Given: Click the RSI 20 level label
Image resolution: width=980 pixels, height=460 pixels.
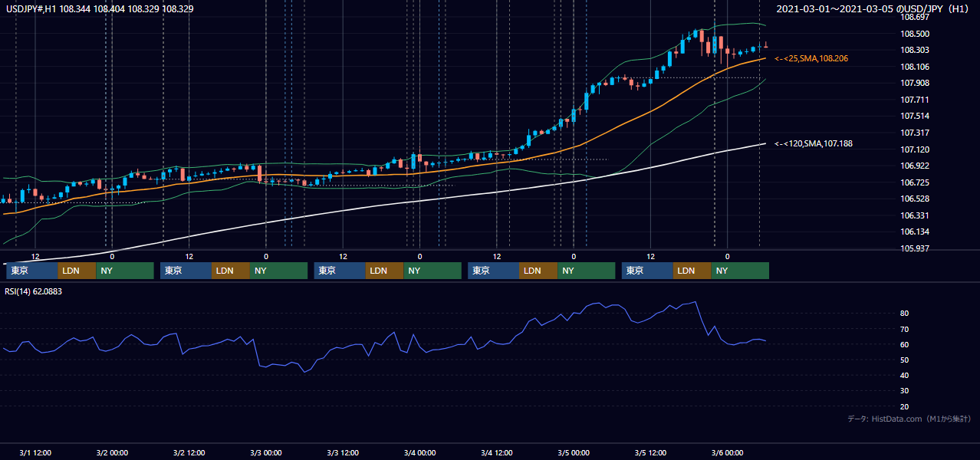Looking at the screenshot, I should pos(905,406).
